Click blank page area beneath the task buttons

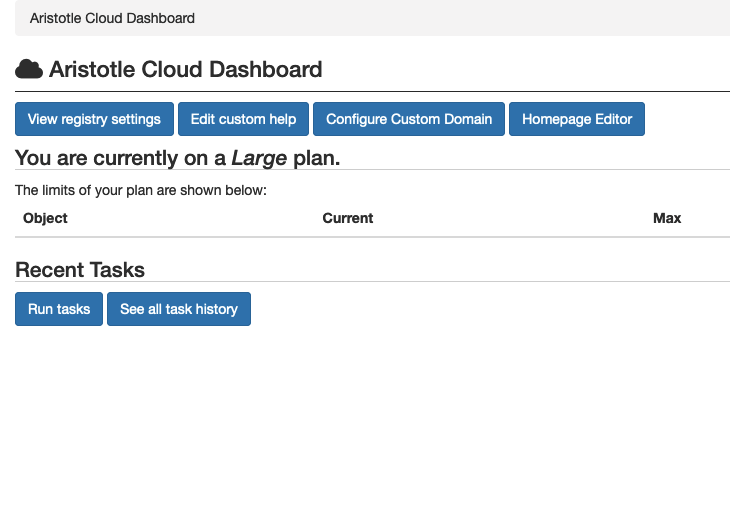click(365, 420)
